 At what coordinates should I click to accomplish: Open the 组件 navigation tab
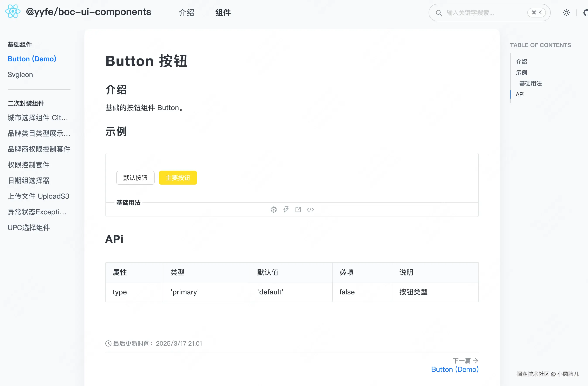223,13
